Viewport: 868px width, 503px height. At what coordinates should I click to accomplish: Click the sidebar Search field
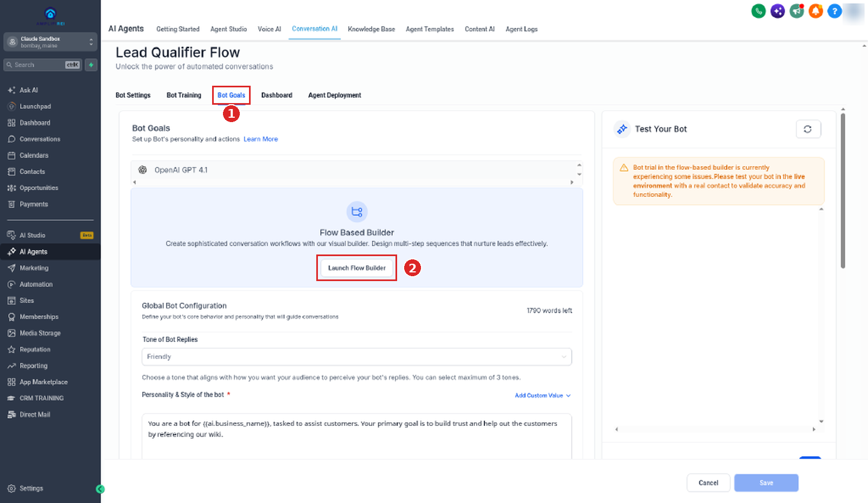tap(42, 65)
